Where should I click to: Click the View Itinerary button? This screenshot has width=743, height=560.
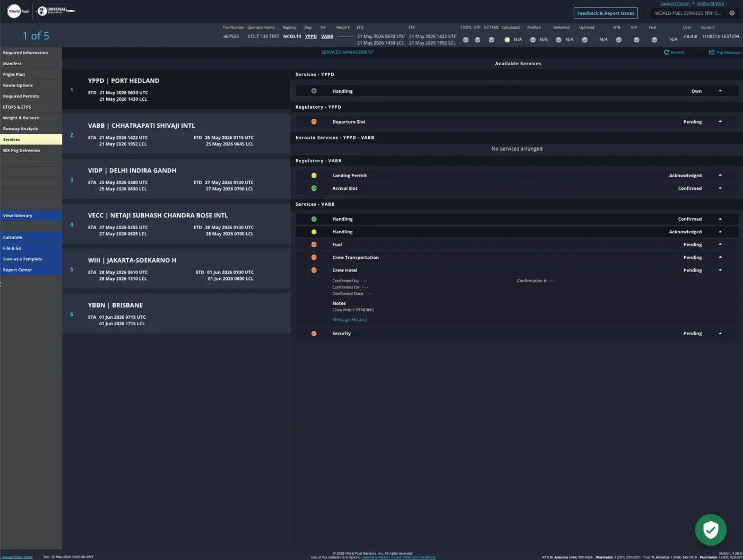click(x=31, y=216)
